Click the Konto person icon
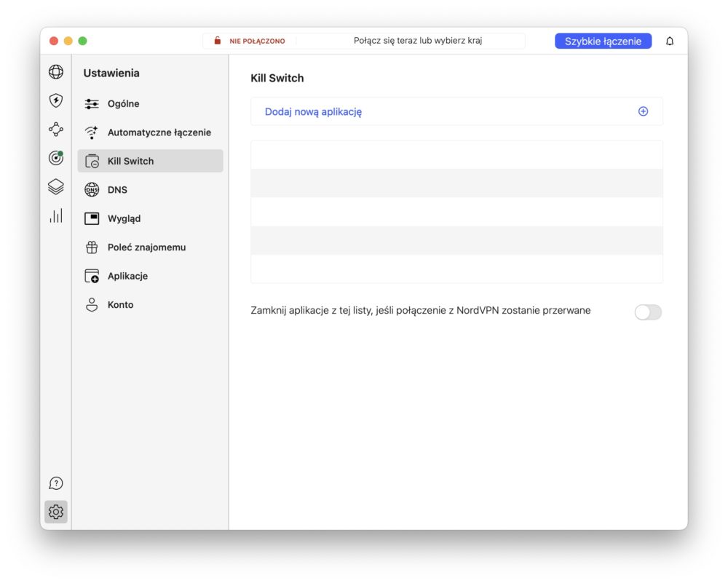 click(92, 305)
